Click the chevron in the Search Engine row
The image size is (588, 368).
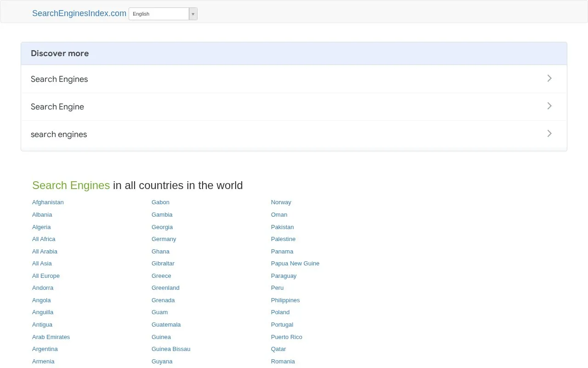[549, 106]
